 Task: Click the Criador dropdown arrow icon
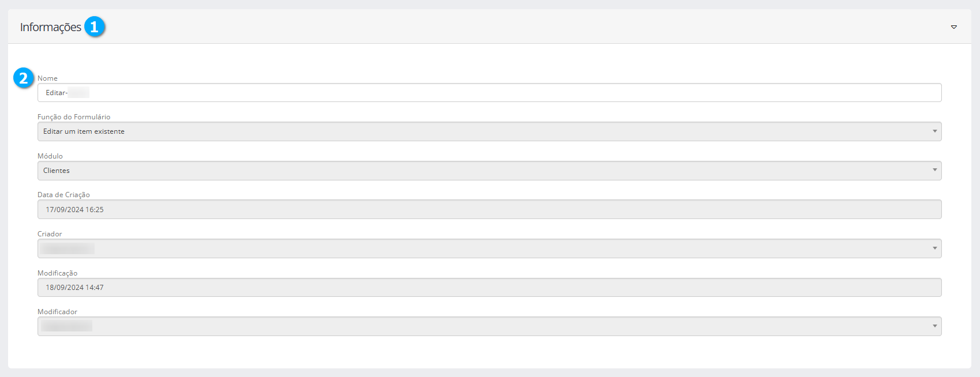[x=934, y=248]
